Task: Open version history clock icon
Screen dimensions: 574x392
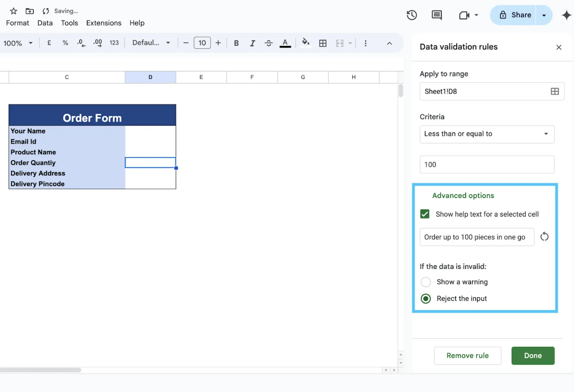Action: 412,15
